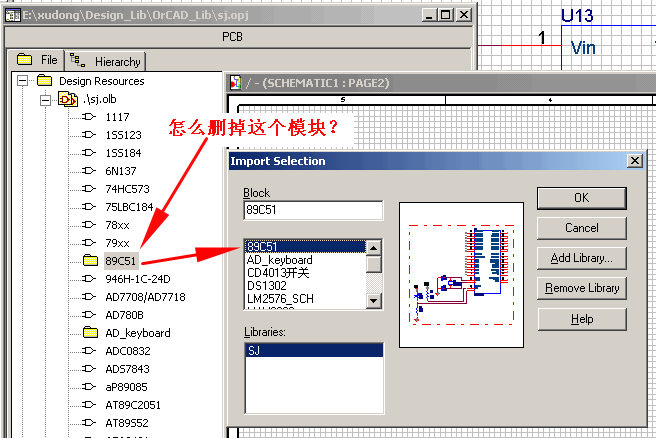This screenshot has height=438, width=656.
Task: Select CD4013开关 in the block list
Action: 305,273
